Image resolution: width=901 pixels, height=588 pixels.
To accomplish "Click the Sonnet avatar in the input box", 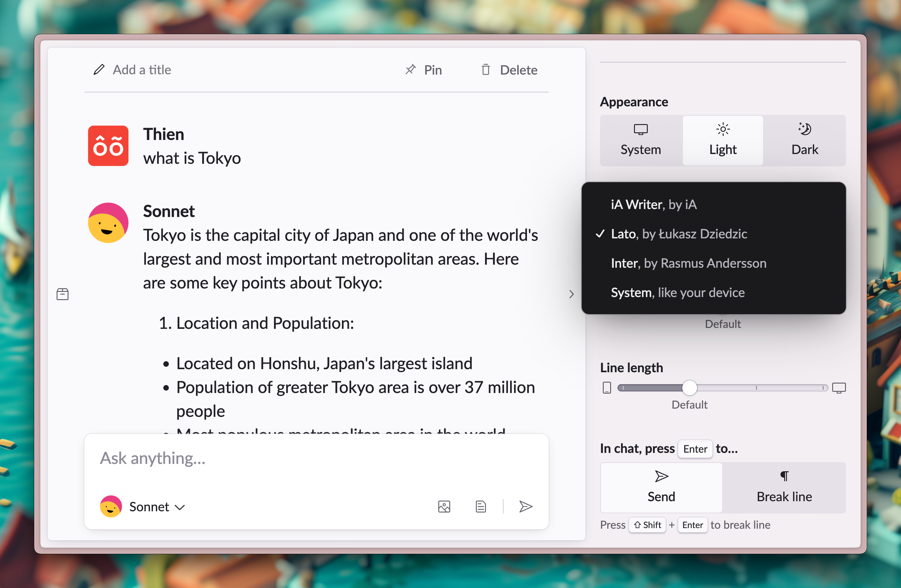I will [111, 507].
